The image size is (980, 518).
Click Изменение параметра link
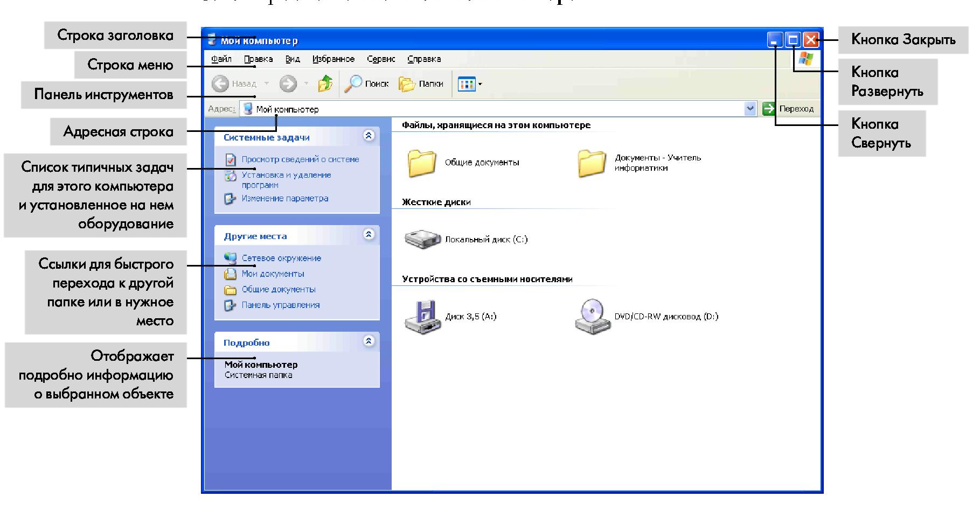tap(284, 199)
